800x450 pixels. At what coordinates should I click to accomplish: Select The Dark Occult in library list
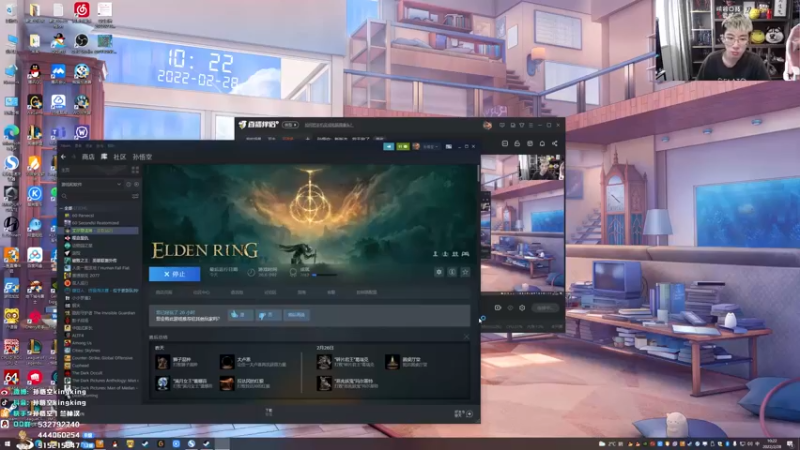(87, 373)
